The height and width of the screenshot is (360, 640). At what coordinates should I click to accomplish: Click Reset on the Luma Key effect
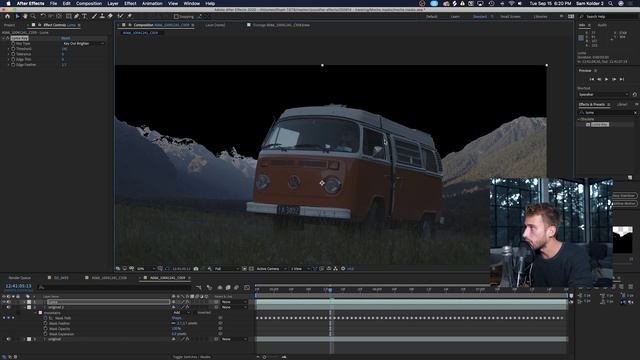(65, 38)
